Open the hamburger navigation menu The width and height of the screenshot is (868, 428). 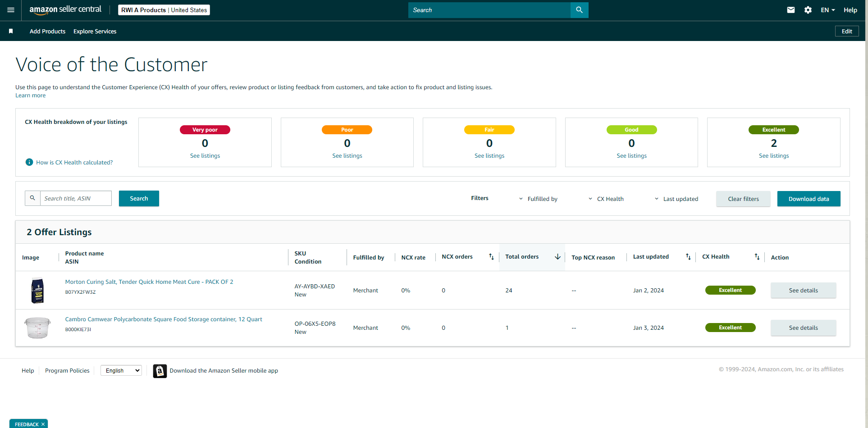pyautogui.click(x=11, y=10)
